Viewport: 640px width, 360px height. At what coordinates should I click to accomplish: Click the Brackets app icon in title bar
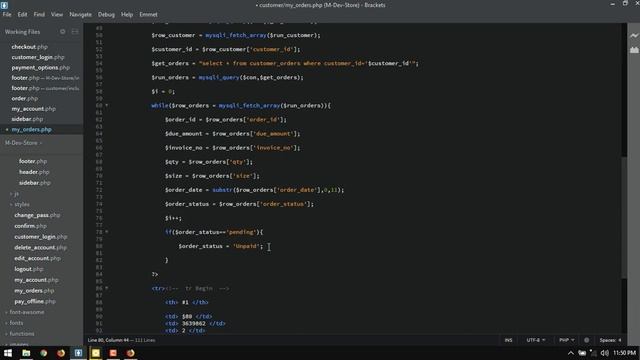tap(4, 5)
